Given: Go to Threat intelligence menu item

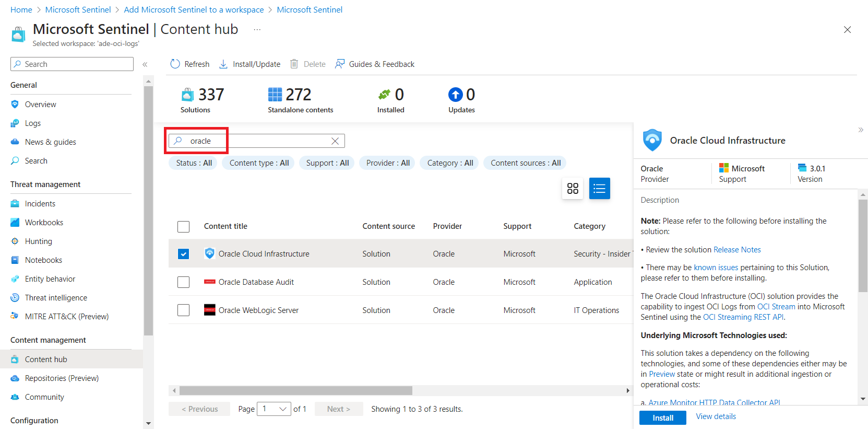Looking at the screenshot, I should 56,298.
